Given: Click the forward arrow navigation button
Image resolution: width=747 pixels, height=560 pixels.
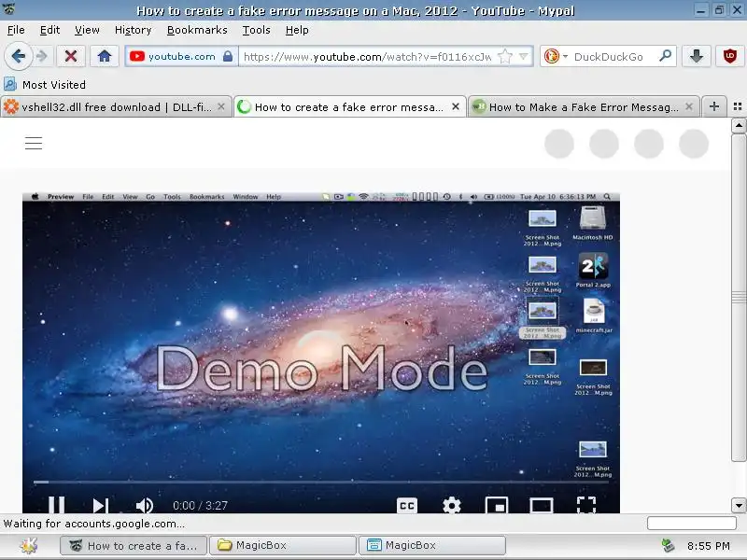Looking at the screenshot, I should (42, 56).
